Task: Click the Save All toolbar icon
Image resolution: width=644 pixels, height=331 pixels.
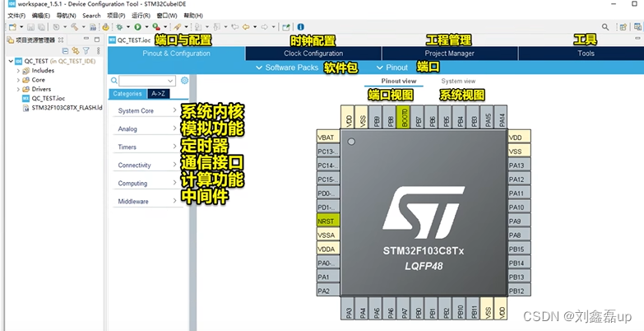Action: (x=41, y=27)
